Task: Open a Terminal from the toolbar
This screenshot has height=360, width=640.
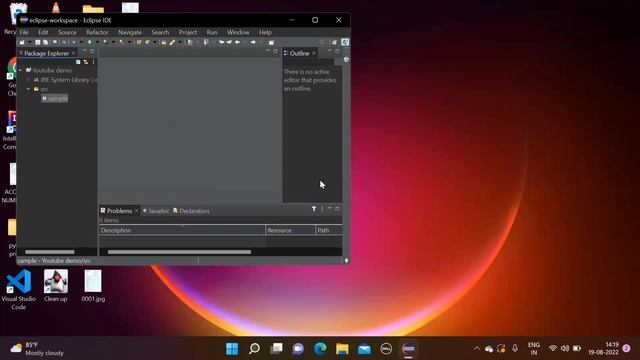Action: (x=55, y=42)
